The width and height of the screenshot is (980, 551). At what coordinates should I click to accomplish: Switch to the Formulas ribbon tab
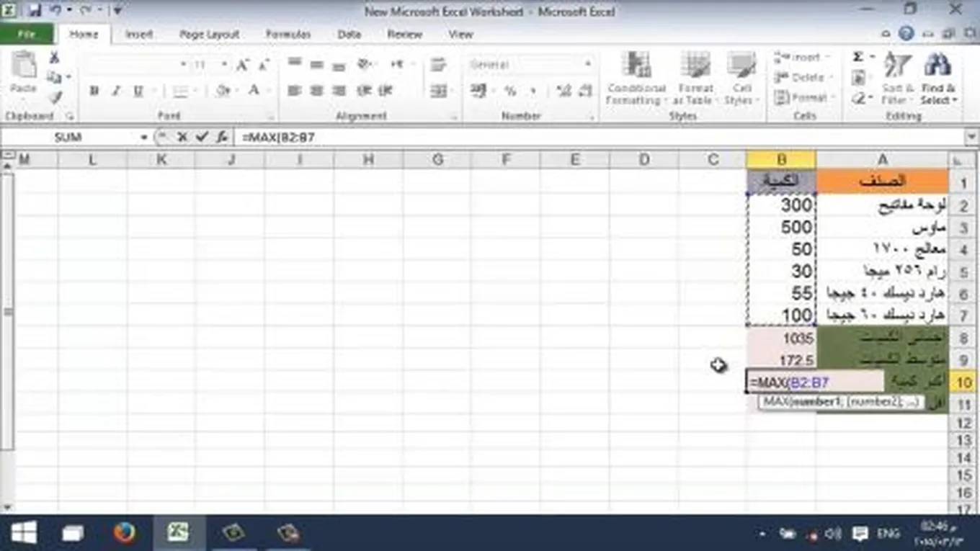pos(288,35)
